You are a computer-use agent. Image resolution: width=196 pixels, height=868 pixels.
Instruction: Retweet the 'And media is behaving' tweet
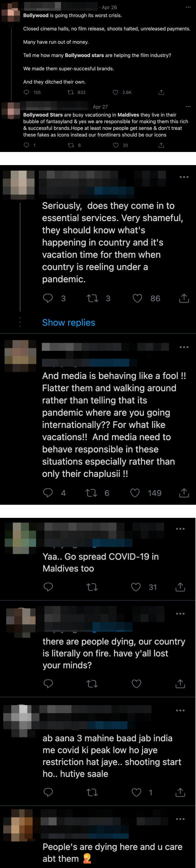click(x=91, y=493)
